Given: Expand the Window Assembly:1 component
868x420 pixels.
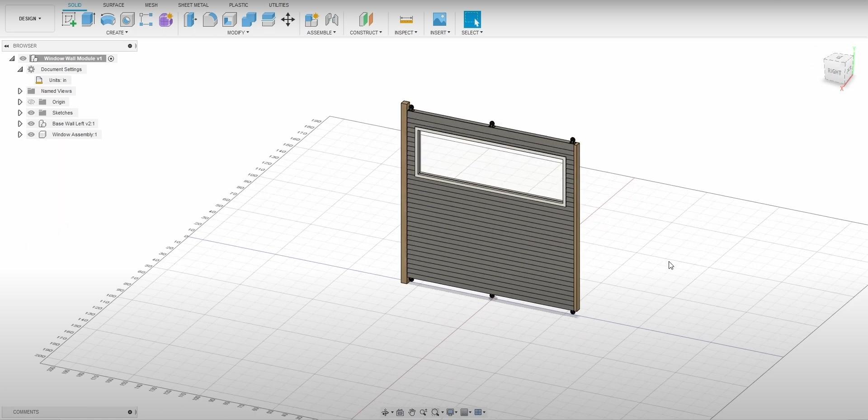Looking at the screenshot, I should [20, 134].
